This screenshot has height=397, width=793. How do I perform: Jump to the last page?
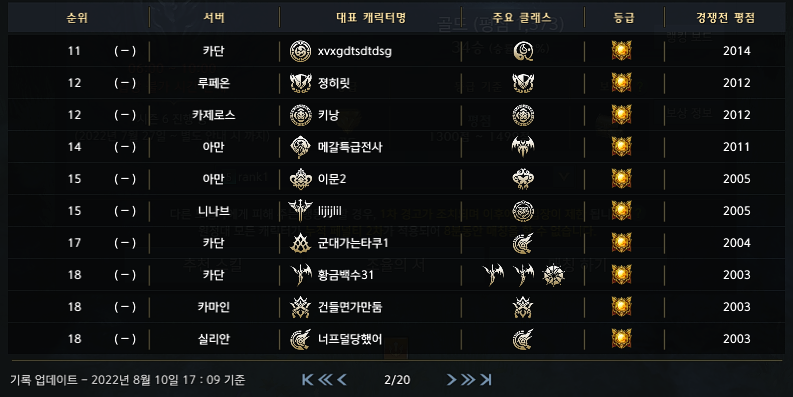pos(486,379)
